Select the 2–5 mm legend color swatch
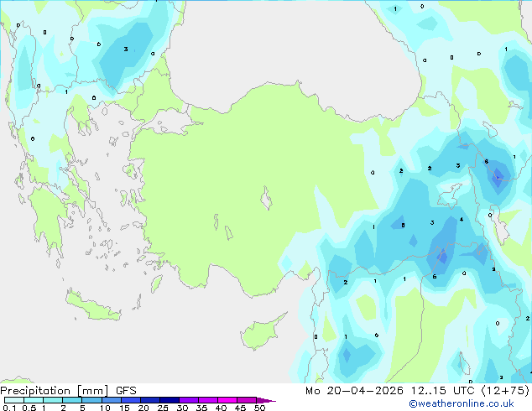The width and height of the screenshot is (532, 411). click(x=72, y=400)
